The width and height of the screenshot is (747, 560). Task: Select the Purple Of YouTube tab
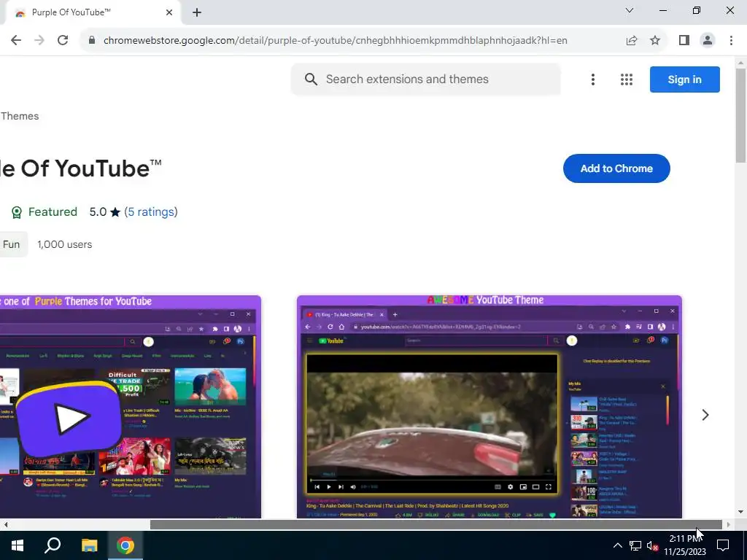tap(90, 13)
